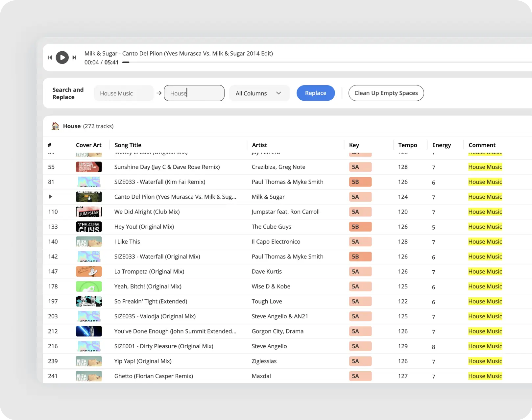Click the Play button in the player
The image size is (532, 420).
coord(62,58)
